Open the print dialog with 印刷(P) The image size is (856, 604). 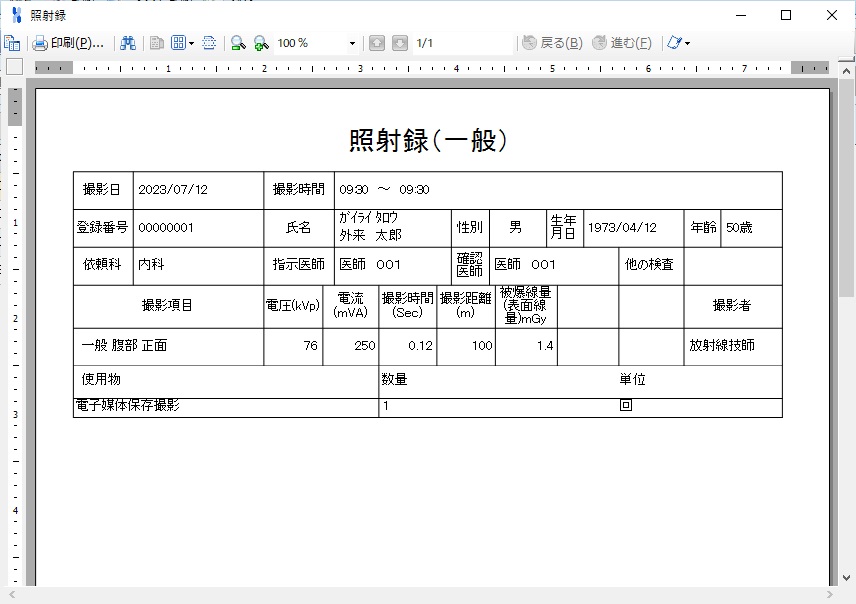point(68,43)
